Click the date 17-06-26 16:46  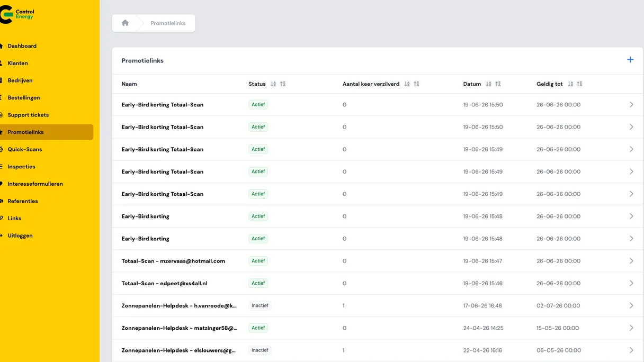pos(482,305)
